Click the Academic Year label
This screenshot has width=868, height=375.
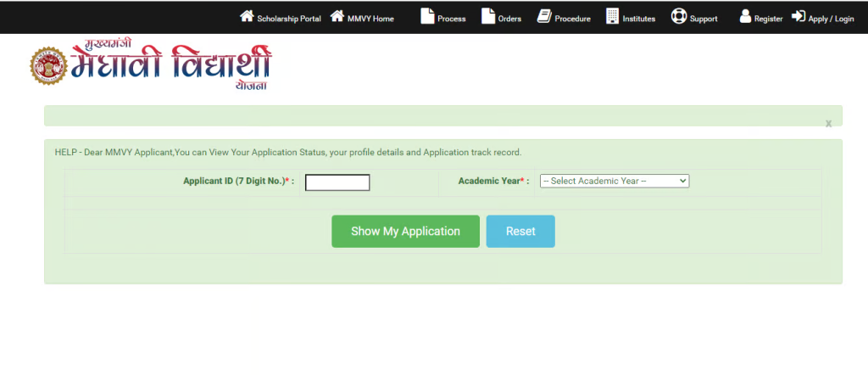pos(494,181)
